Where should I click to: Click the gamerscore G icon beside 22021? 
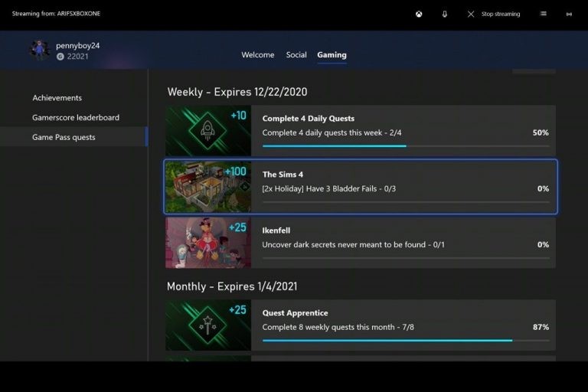click(60, 57)
